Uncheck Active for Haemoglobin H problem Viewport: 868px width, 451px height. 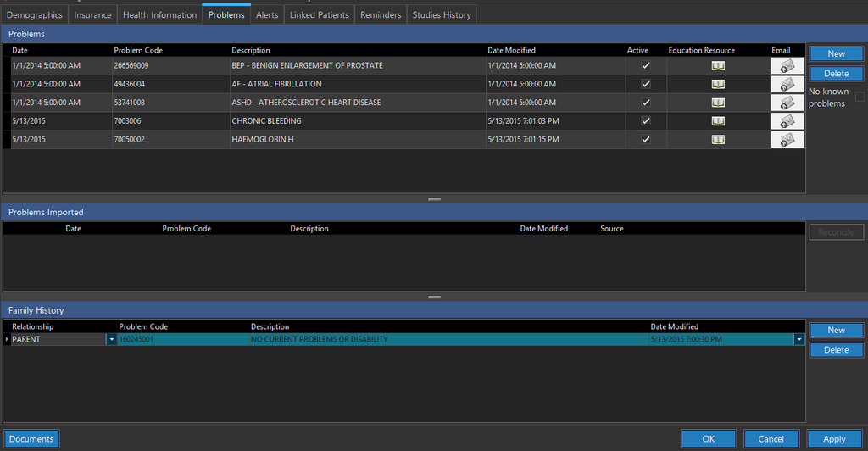tap(646, 140)
